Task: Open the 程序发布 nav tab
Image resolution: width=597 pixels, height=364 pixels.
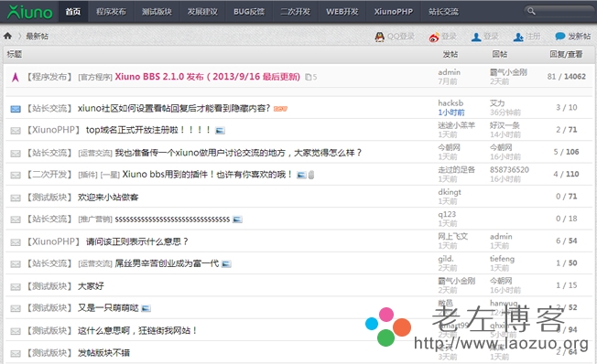Action: pos(111,12)
